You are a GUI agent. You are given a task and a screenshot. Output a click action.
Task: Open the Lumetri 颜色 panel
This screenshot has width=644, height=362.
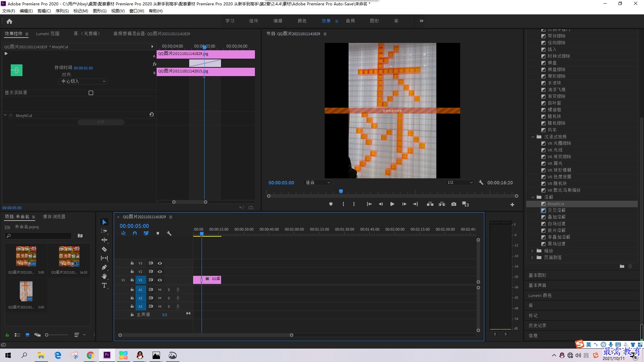(x=540, y=295)
